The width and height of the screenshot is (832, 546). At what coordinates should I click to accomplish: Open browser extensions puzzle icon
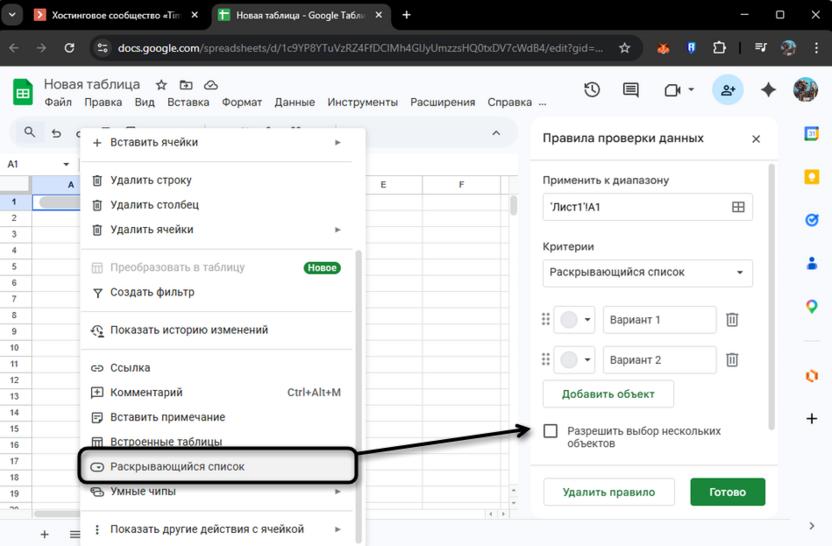coord(719,48)
